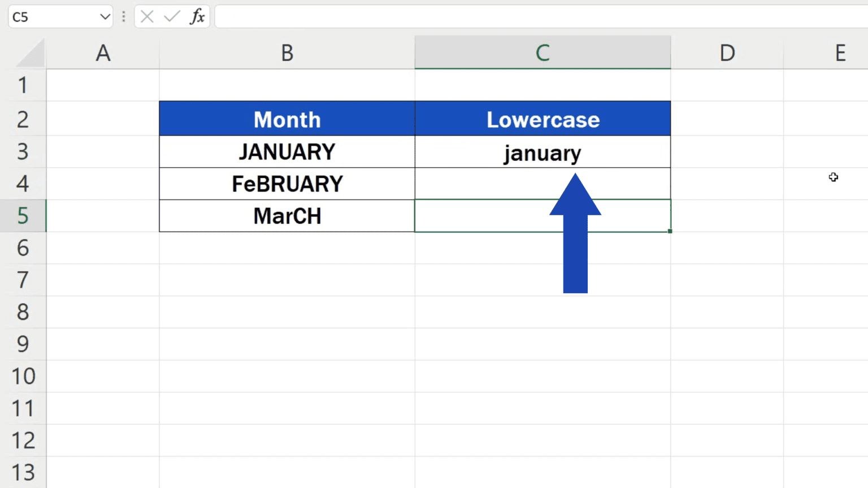Image resolution: width=868 pixels, height=488 pixels.
Task: Click the blue upward arrow graphic
Action: point(575,243)
